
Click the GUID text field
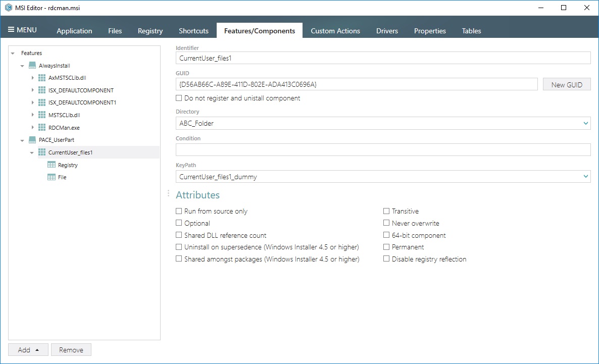tap(357, 84)
